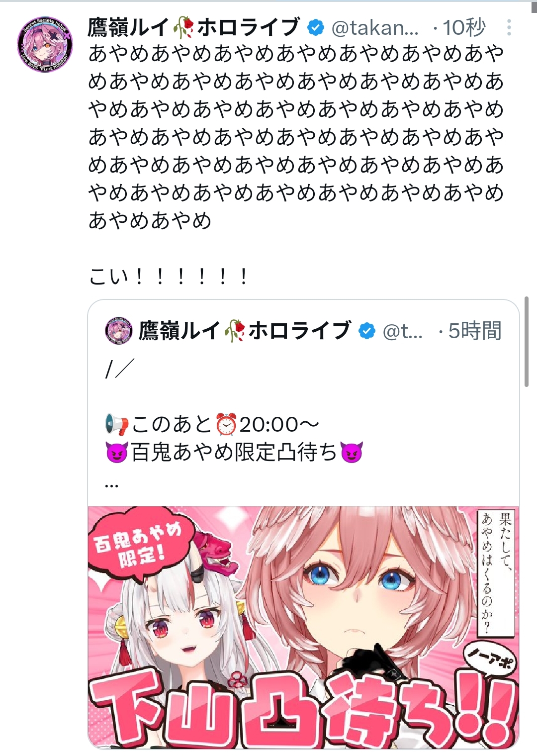
Task: Click the あやめ repeated text body
Action: click(x=296, y=137)
